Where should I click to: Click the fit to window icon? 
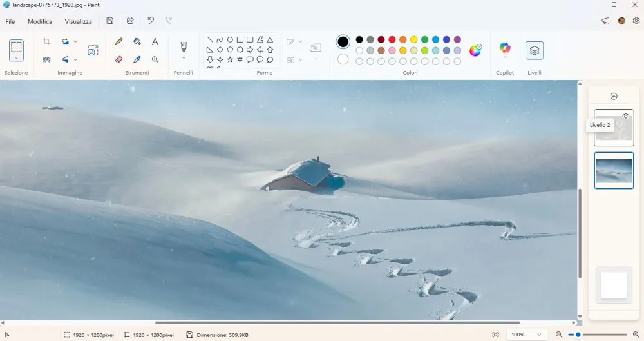point(496,335)
